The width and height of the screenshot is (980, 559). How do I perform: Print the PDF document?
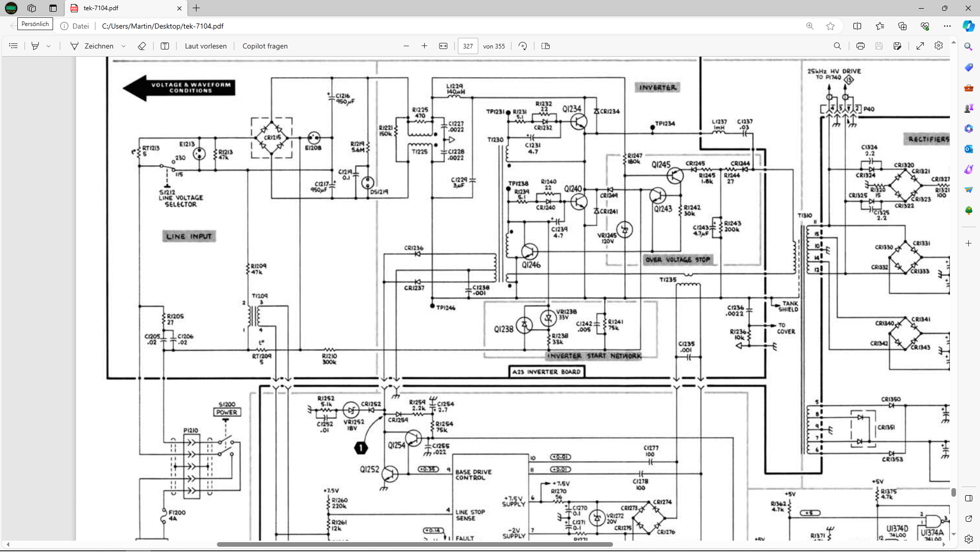click(x=861, y=46)
